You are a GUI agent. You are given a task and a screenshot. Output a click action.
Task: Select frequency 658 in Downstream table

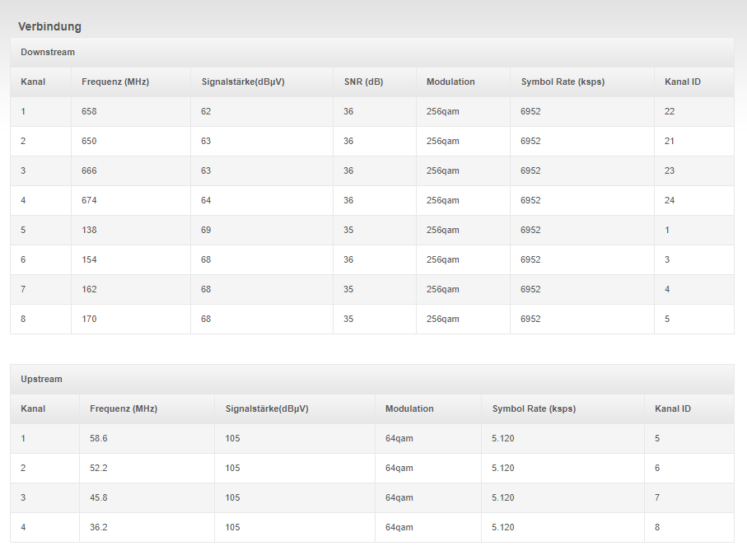[x=89, y=111]
